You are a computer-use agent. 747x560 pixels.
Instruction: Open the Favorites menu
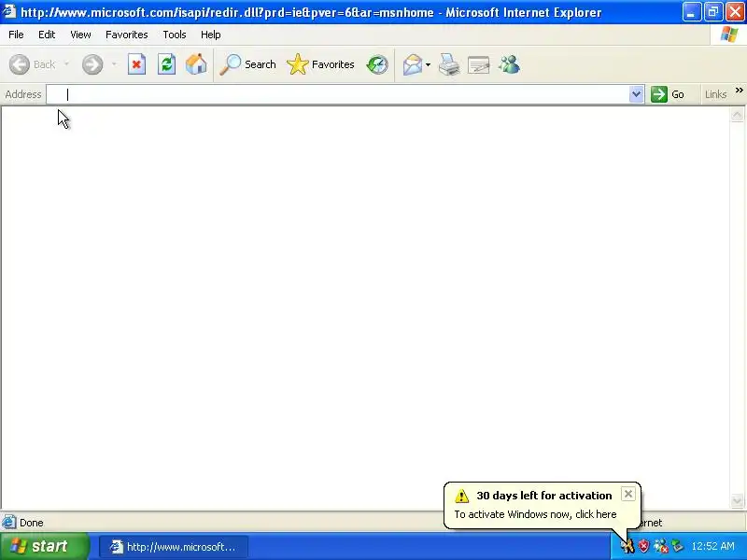point(127,35)
